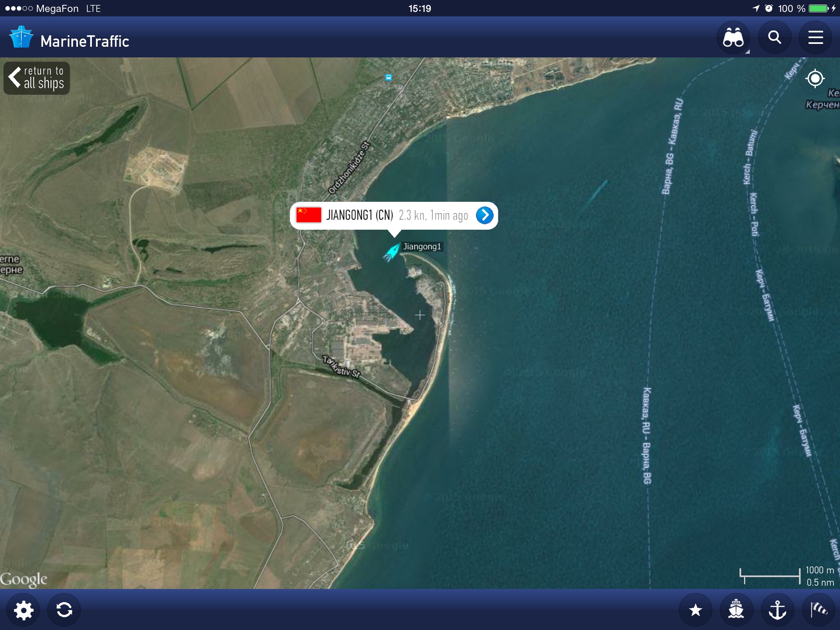The height and width of the screenshot is (630, 840).
Task: Tap the MarineTraffic title text
Action: tap(85, 41)
